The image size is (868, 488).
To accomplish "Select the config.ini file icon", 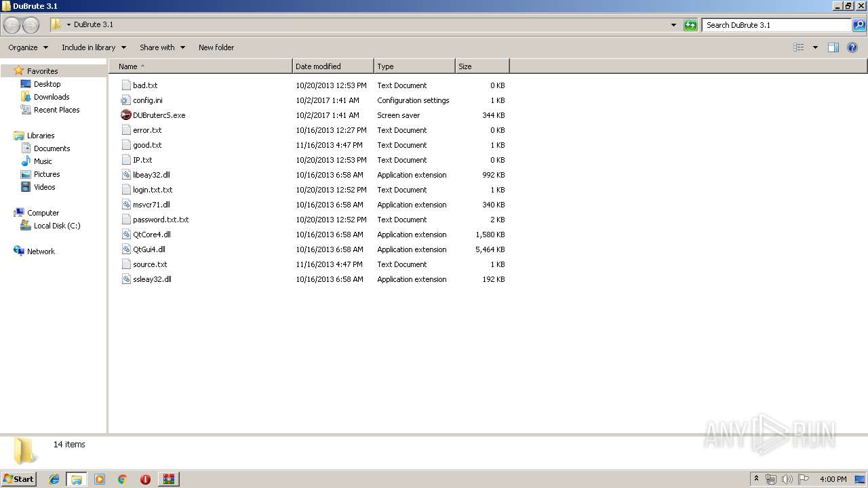I will (x=126, y=100).
